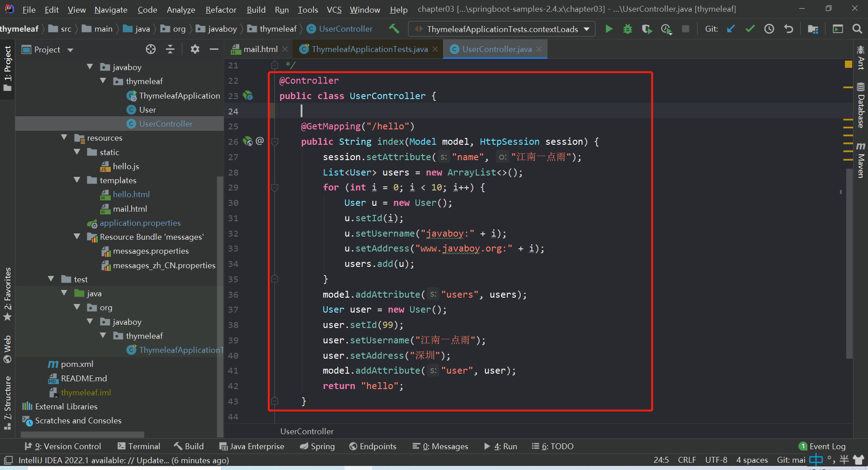This screenshot has height=470, width=868.
Task: Open the Web side tab
Action: pos(7,349)
